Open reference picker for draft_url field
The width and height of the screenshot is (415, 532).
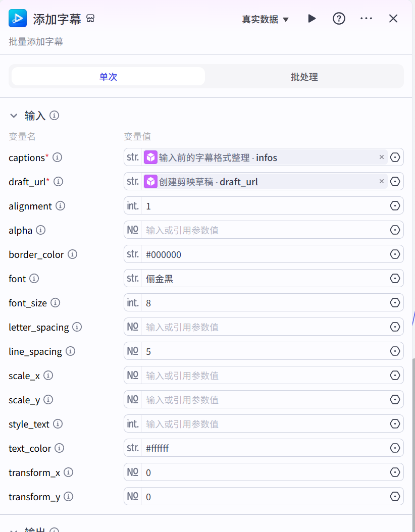[x=395, y=182]
